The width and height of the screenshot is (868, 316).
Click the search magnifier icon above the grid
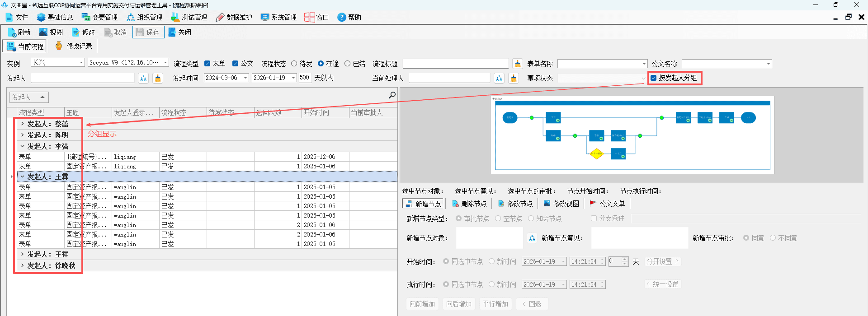(392, 95)
